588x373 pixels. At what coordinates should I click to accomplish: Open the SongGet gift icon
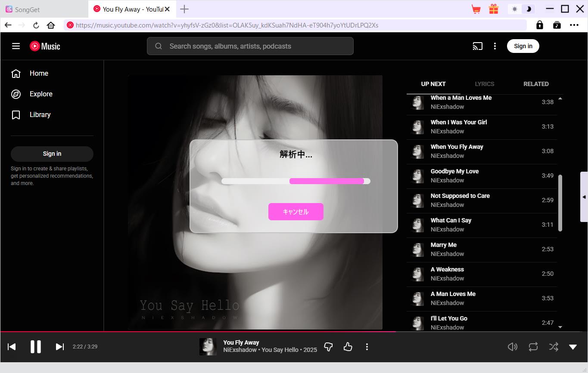[493, 9]
